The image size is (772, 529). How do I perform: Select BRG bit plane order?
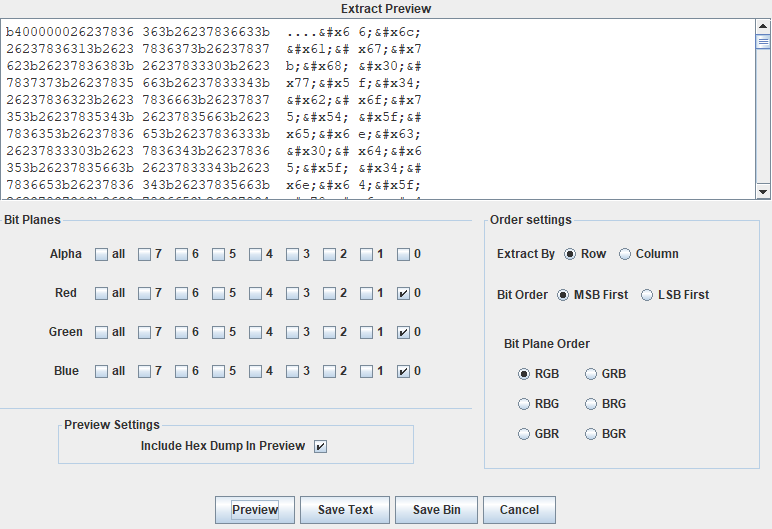(591, 404)
